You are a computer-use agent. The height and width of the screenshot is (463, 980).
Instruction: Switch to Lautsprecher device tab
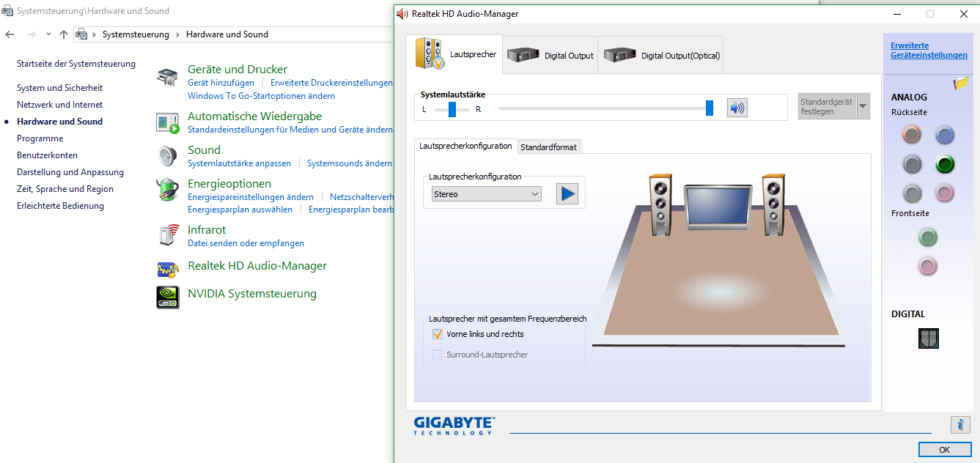pos(454,54)
